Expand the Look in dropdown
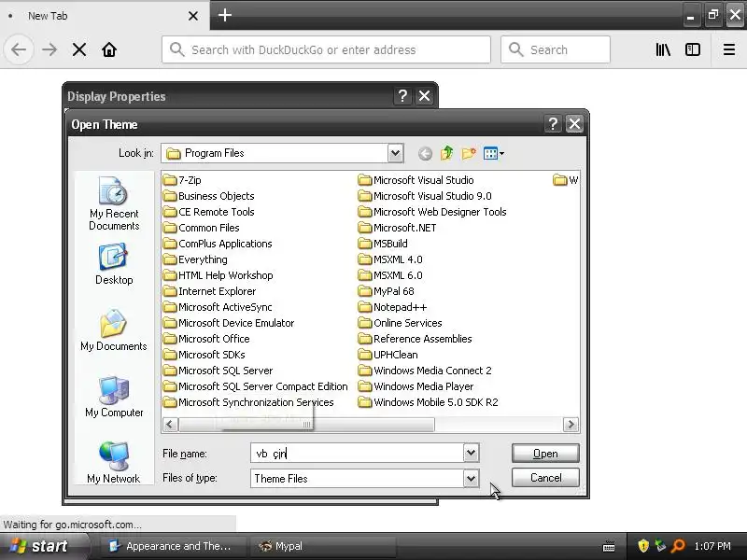 pyautogui.click(x=395, y=153)
